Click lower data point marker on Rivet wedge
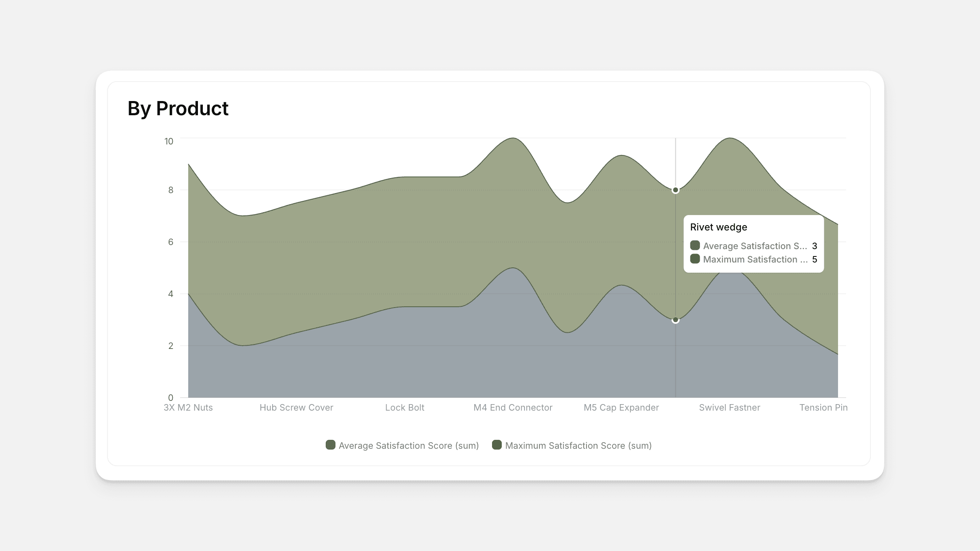This screenshot has width=980, height=551. tap(675, 320)
